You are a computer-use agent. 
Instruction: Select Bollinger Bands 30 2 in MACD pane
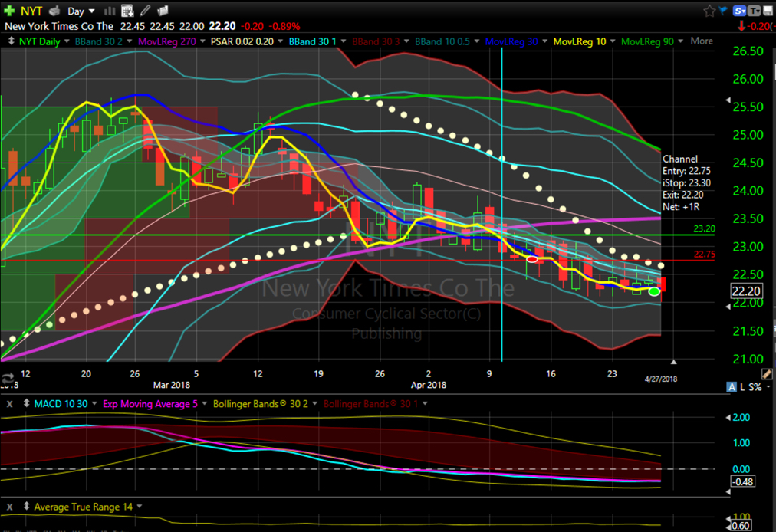260,404
